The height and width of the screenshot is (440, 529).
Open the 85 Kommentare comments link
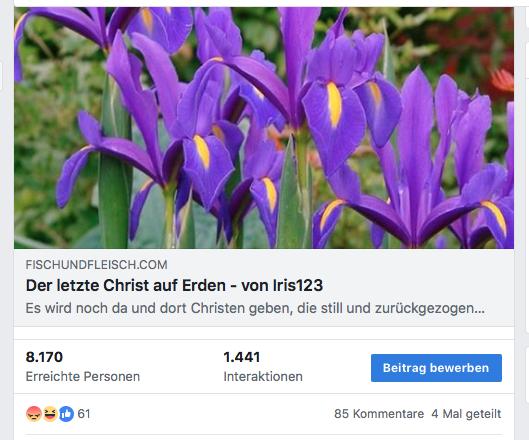tap(379, 414)
